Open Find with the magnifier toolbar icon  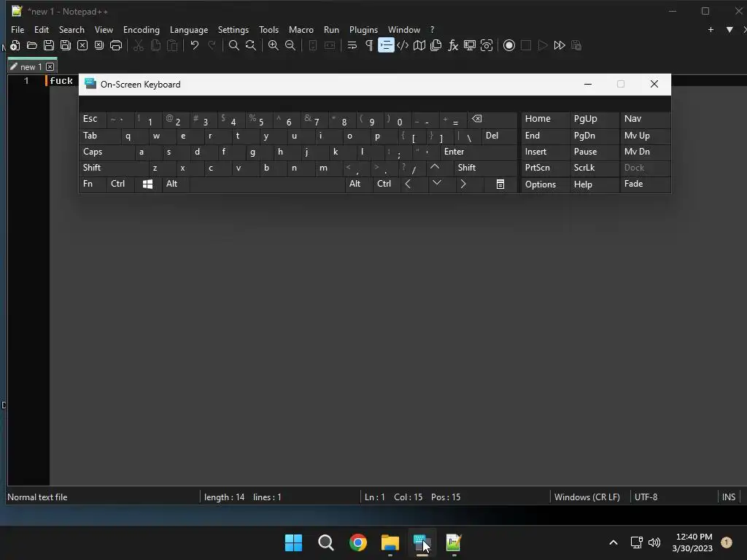click(x=234, y=45)
